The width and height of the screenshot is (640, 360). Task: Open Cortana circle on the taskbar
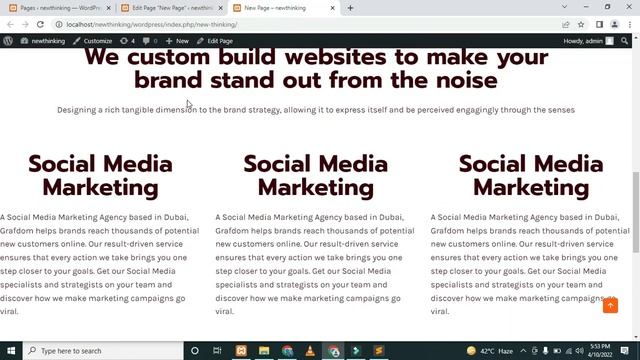(195, 351)
